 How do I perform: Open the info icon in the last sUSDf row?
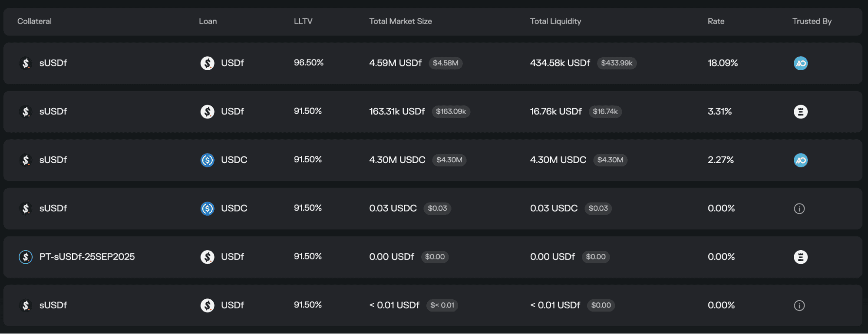(x=799, y=305)
